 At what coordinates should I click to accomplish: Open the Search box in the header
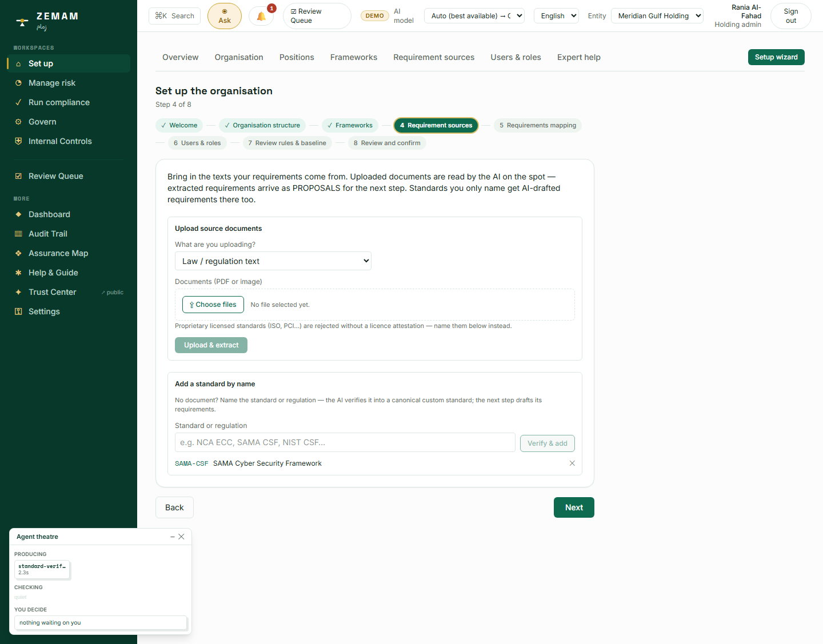[x=175, y=16]
